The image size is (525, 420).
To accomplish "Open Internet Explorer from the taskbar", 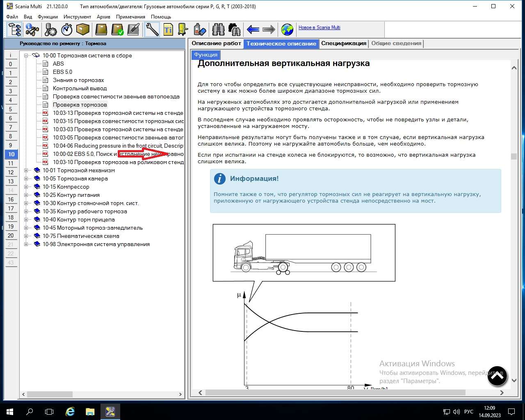I will point(70,411).
